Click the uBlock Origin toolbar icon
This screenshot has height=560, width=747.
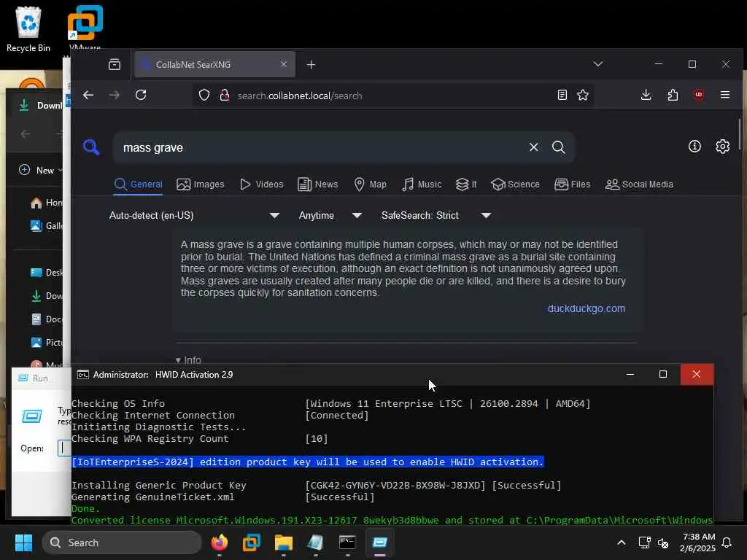point(699,95)
